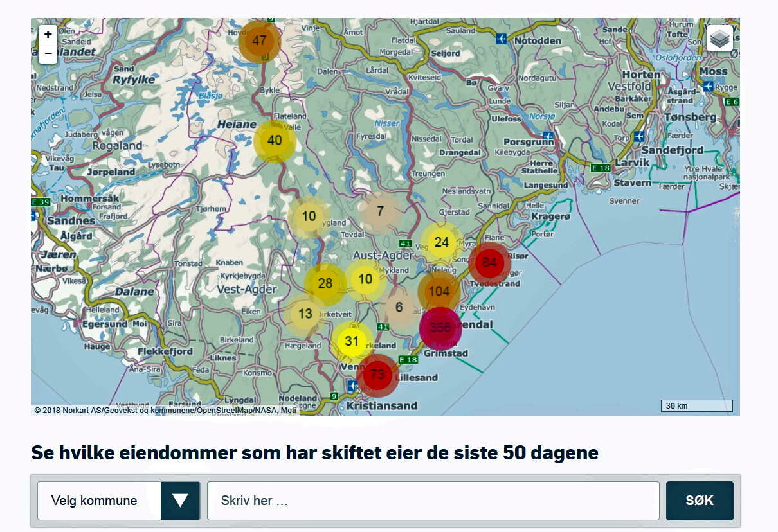Click the red 84 cluster near Risør
The height and width of the screenshot is (532, 778).
490,263
